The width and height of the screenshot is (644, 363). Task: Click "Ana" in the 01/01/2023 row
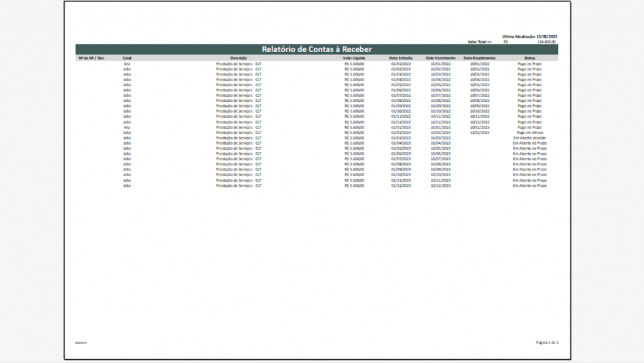127,127
